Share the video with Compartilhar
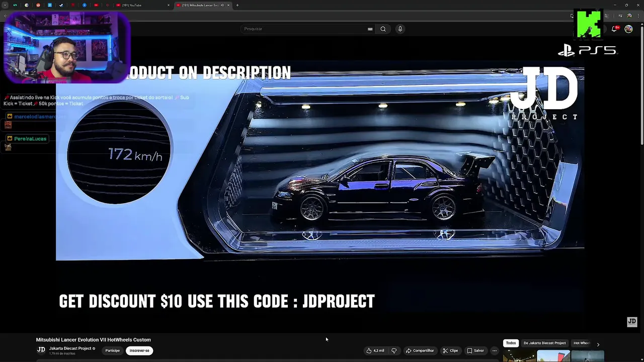Image resolution: width=644 pixels, height=362 pixels. click(x=420, y=350)
